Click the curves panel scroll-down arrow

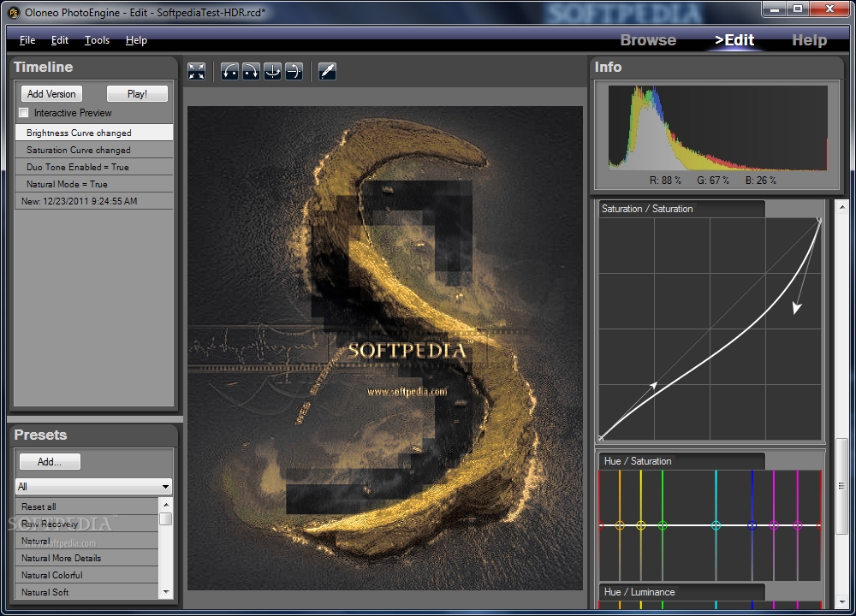coord(841,601)
